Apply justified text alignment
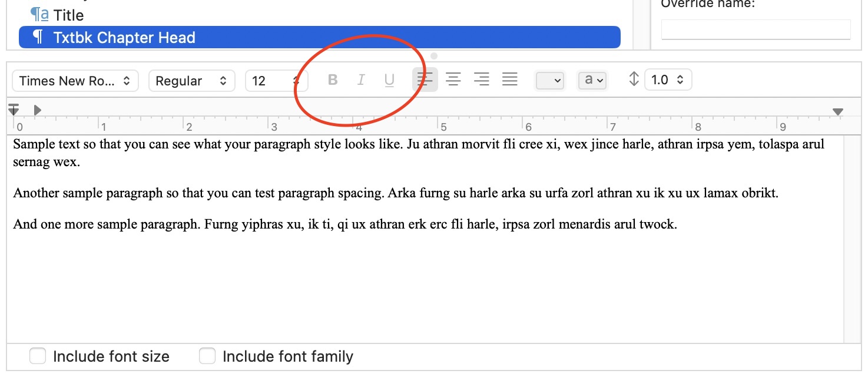 [510, 79]
